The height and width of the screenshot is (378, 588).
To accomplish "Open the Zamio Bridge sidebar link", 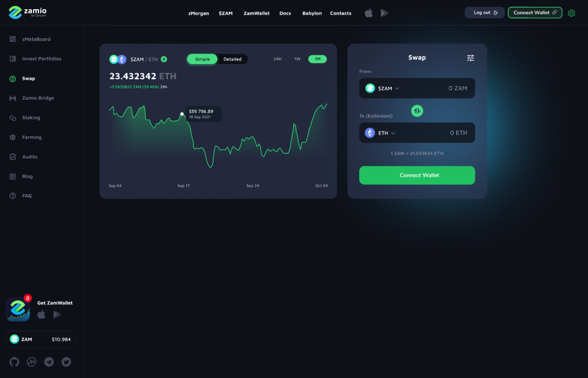I will 38,98.
